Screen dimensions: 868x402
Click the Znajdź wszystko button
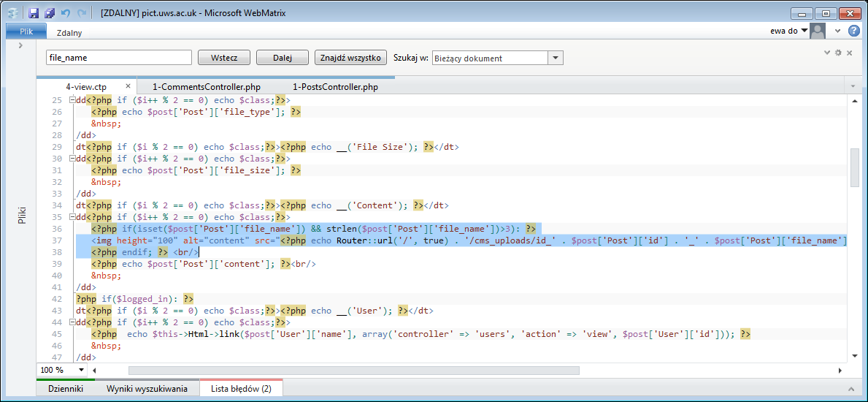click(x=351, y=58)
